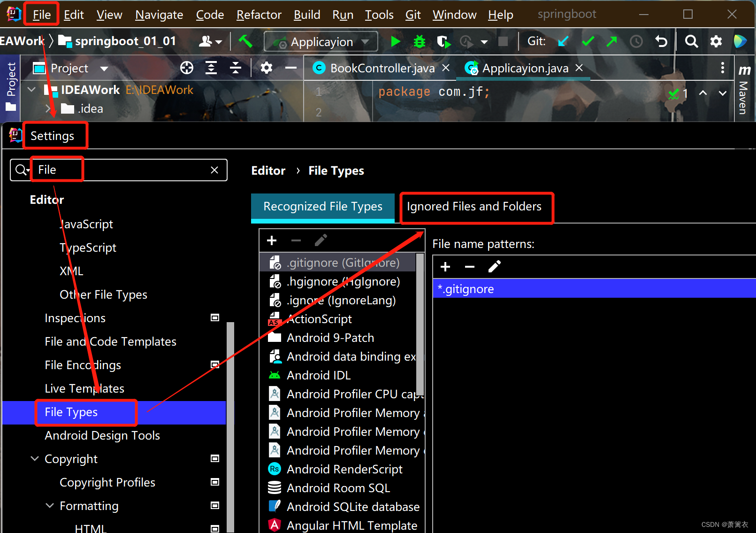
Task: Hide the Project panel with minus icon
Action: [x=291, y=68]
